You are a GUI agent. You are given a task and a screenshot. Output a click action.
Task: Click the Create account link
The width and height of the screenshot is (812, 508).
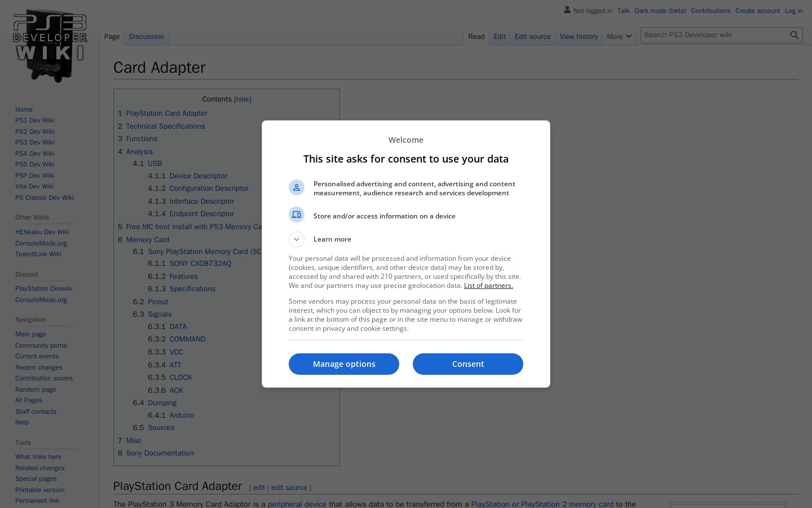click(757, 11)
